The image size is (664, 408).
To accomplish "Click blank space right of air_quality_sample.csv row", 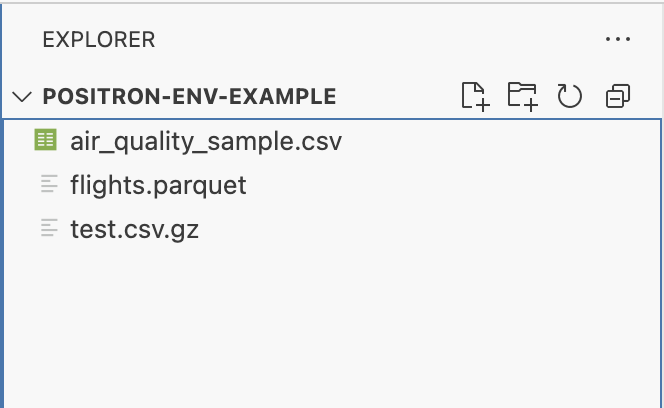I will pyautogui.click(x=500, y=141).
